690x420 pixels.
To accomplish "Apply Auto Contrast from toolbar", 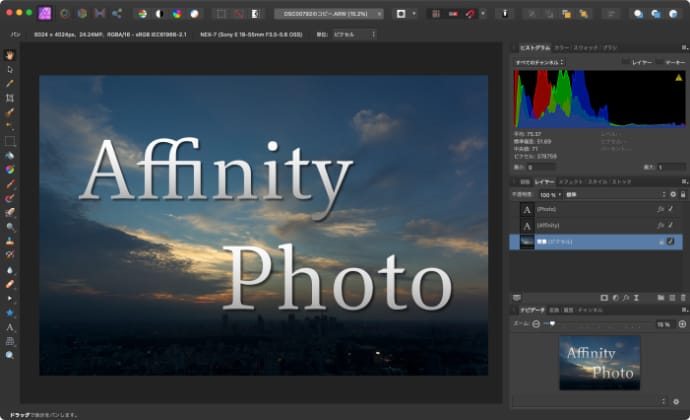I will (x=159, y=14).
